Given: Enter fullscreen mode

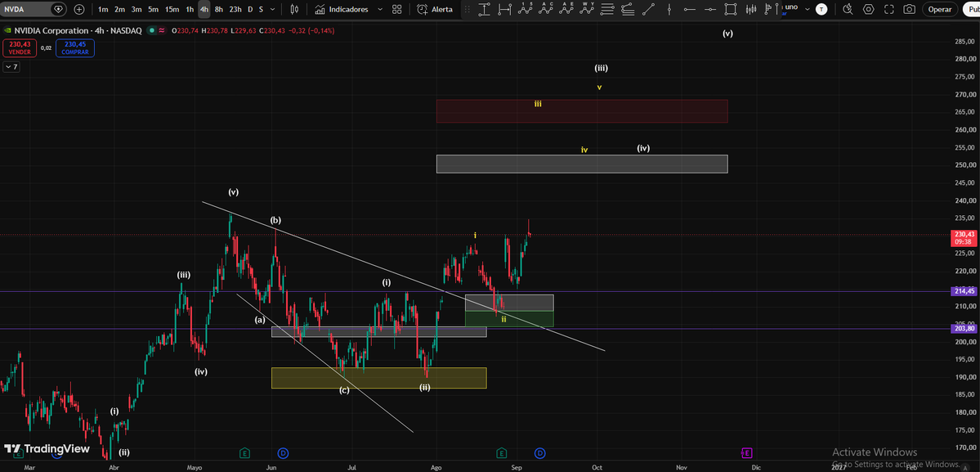Looking at the screenshot, I should pos(888,9).
